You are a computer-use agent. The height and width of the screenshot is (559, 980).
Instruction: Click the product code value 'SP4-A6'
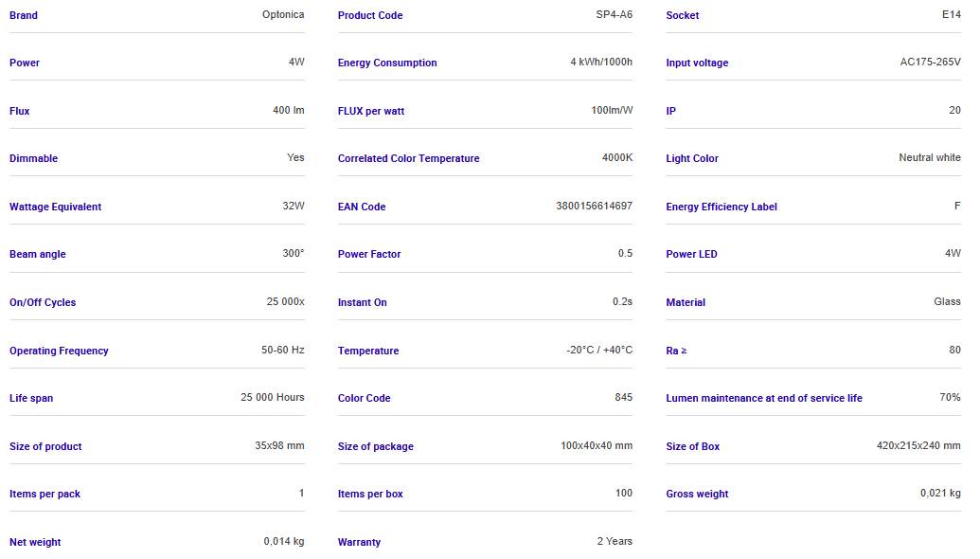[x=612, y=15]
